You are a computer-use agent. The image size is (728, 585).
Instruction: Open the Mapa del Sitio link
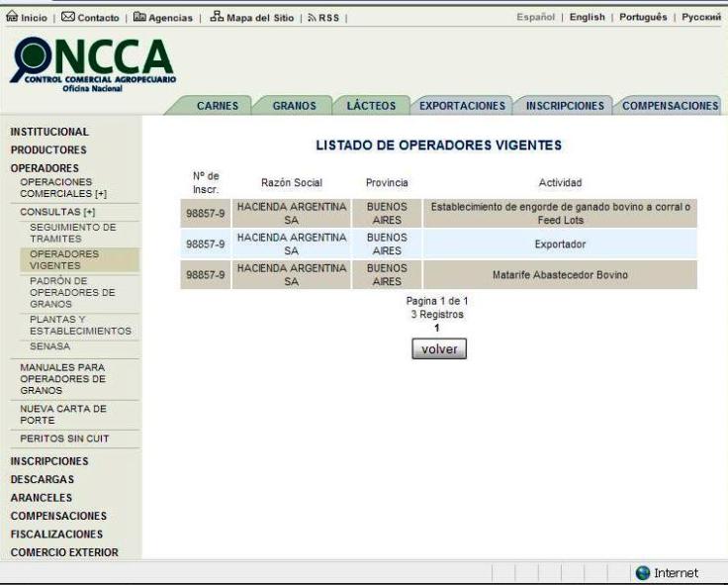pyautogui.click(x=260, y=18)
